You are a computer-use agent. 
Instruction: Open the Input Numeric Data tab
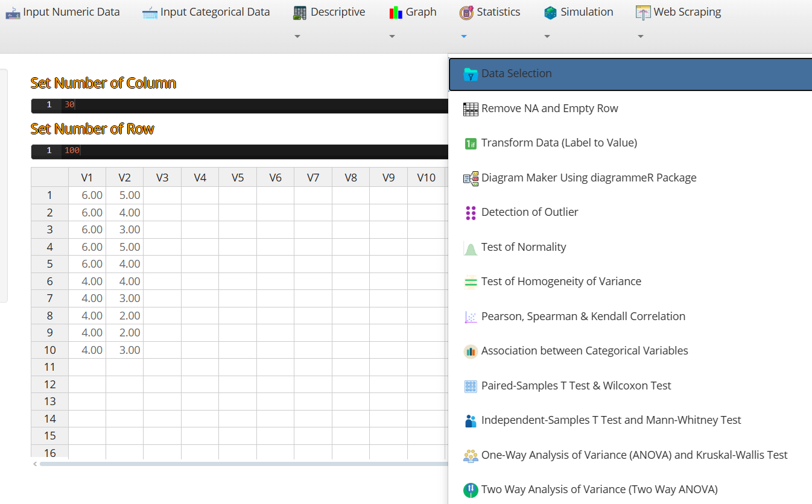click(63, 12)
